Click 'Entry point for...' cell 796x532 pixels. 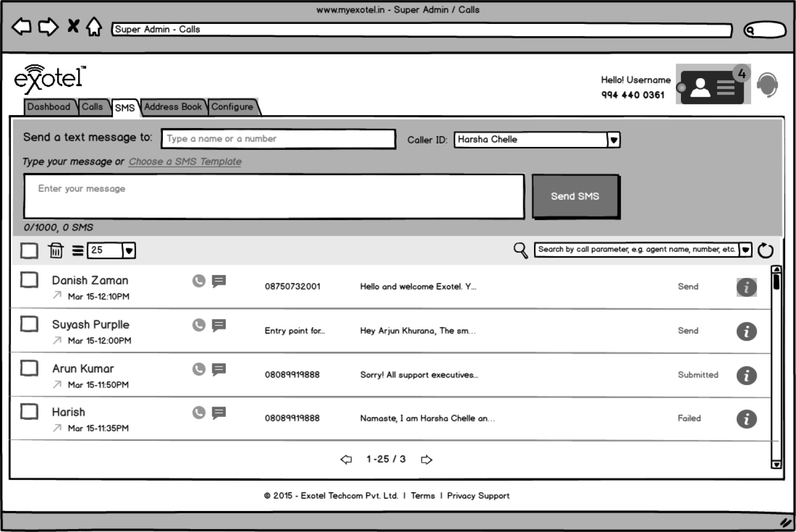point(294,331)
